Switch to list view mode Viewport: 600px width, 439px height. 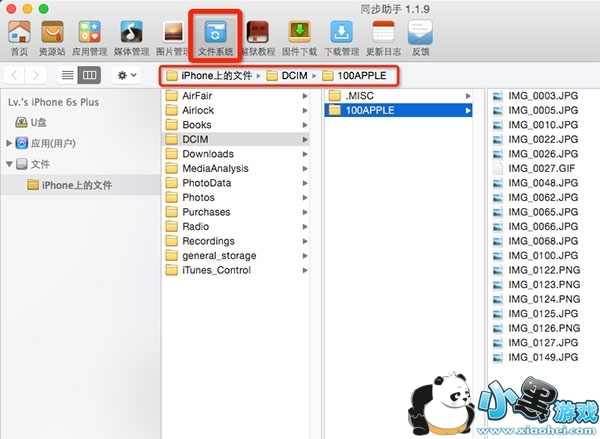click(68, 75)
